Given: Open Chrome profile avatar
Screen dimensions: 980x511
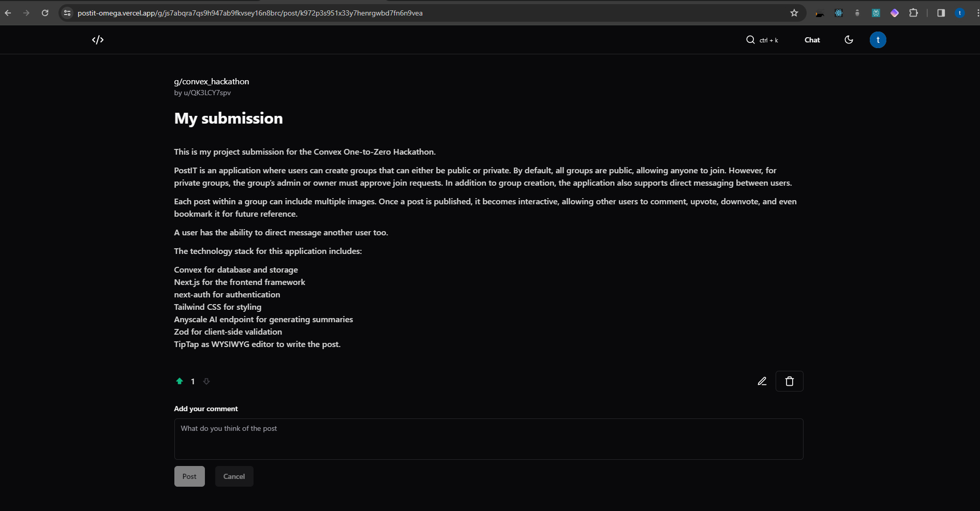Looking at the screenshot, I should pyautogui.click(x=960, y=13).
